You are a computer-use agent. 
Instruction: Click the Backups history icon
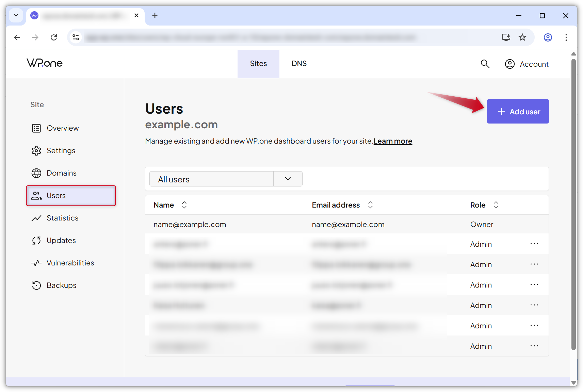pos(36,285)
